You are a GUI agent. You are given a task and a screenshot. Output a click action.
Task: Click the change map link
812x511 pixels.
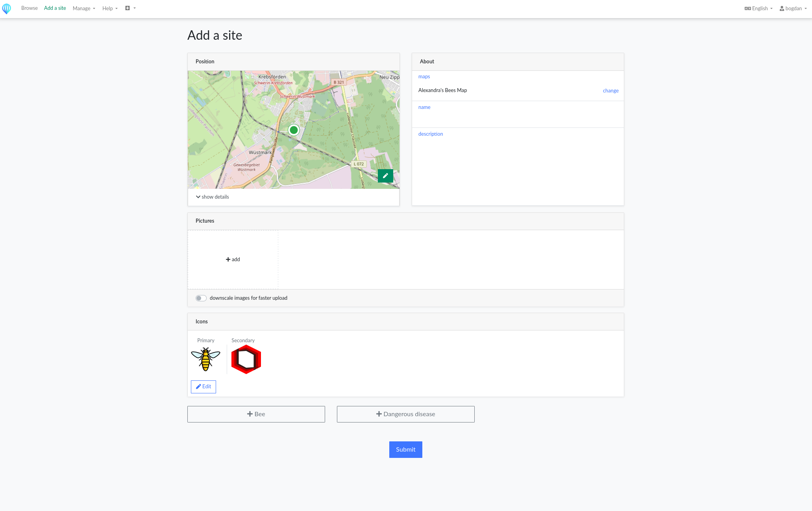coord(610,91)
